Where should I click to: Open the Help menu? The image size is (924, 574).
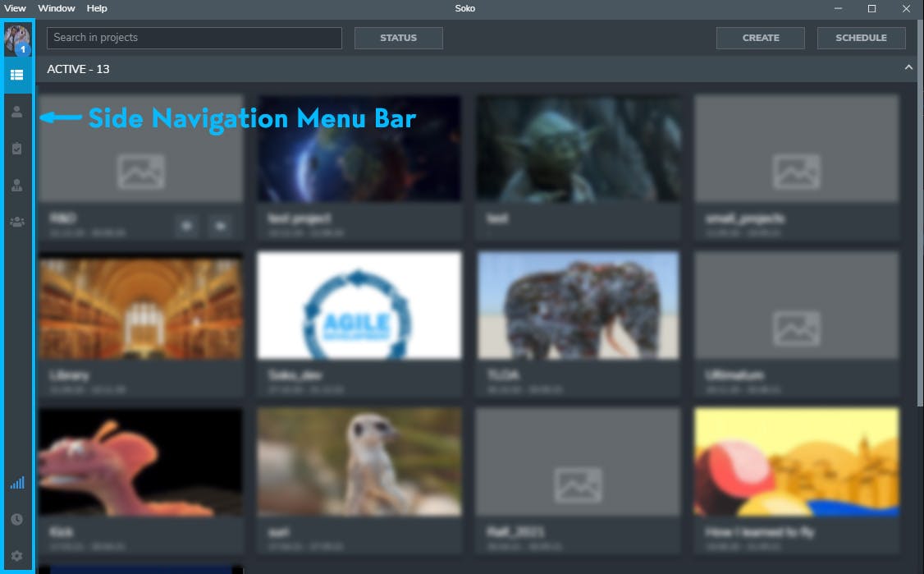coord(97,8)
